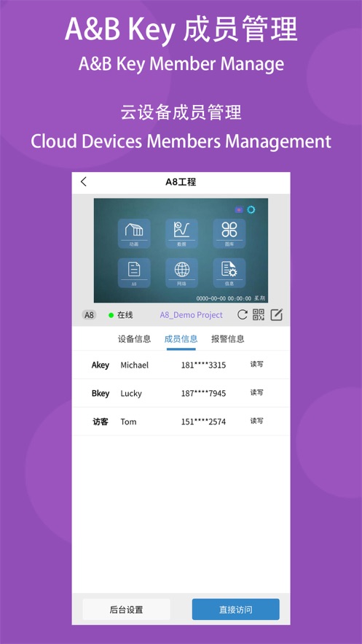
Task: Select Akey member Michael row
Action: 181,365
